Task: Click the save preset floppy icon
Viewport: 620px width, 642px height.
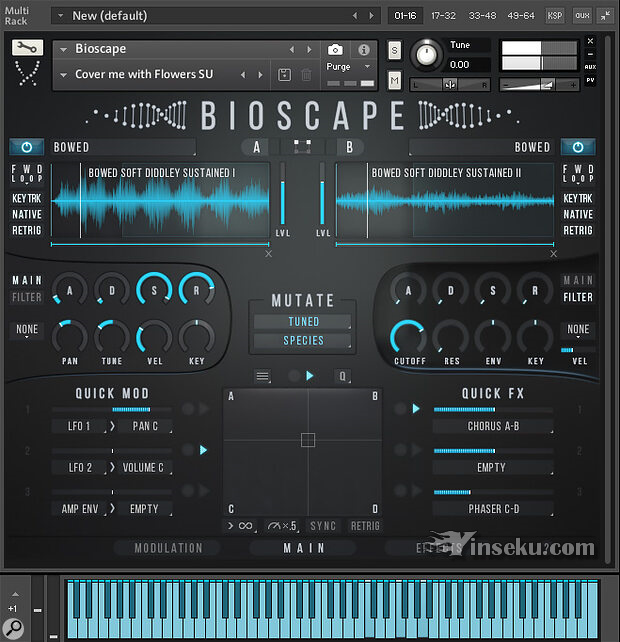Action: pyautogui.click(x=284, y=75)
